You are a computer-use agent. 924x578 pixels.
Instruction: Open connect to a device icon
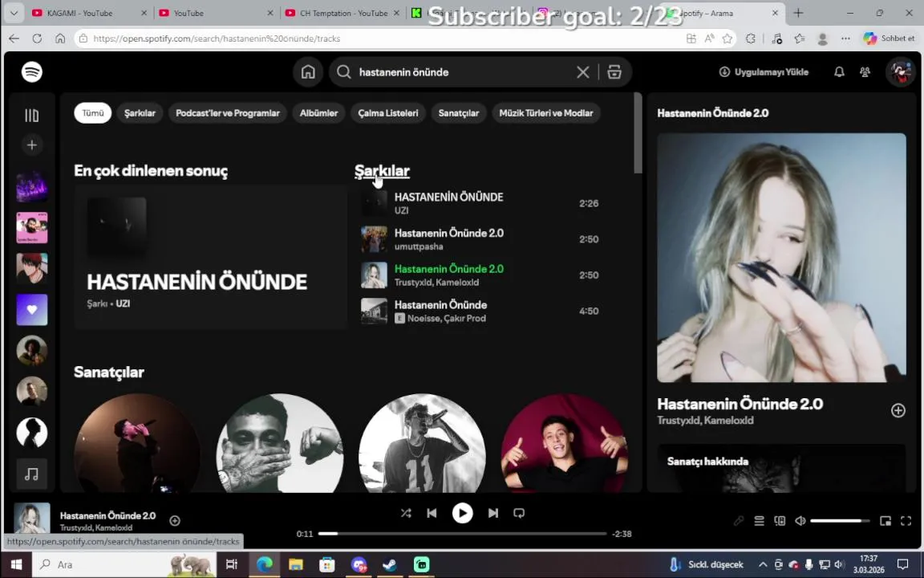[780, 521]
